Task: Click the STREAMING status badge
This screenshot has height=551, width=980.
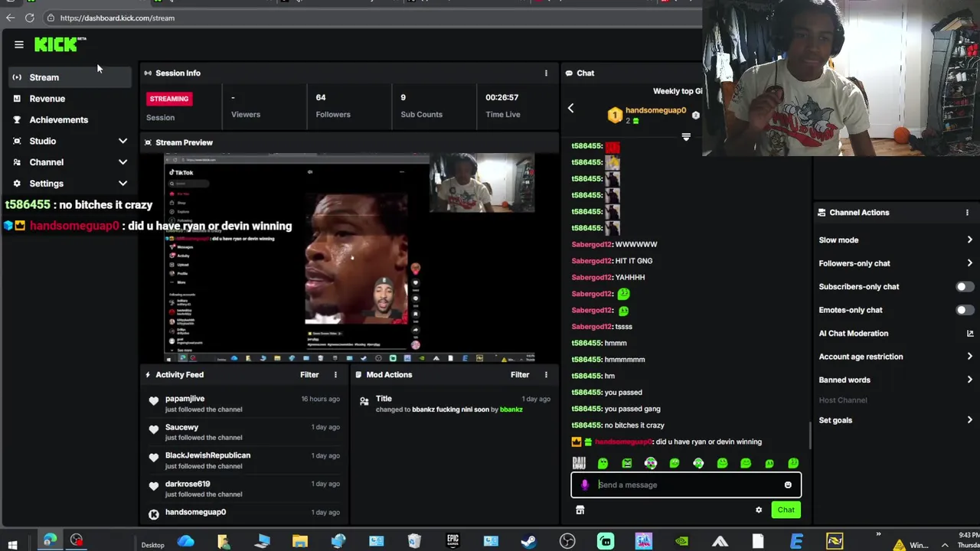Action: click(x=169, y=99)
